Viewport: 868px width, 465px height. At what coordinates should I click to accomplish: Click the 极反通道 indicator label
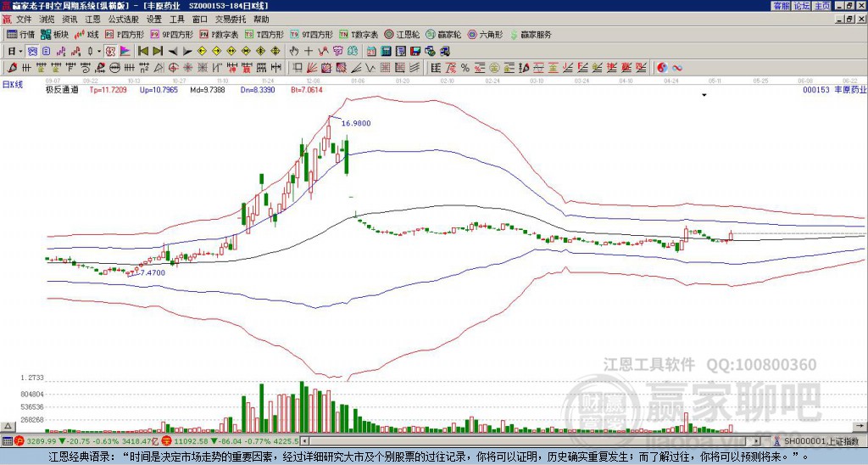tap(62, 89)
